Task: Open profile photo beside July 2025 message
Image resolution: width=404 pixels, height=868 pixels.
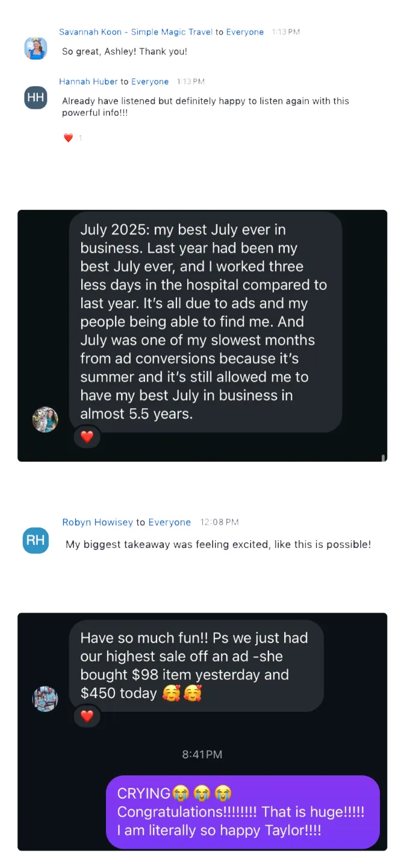Action: click(x=45, y=420)
